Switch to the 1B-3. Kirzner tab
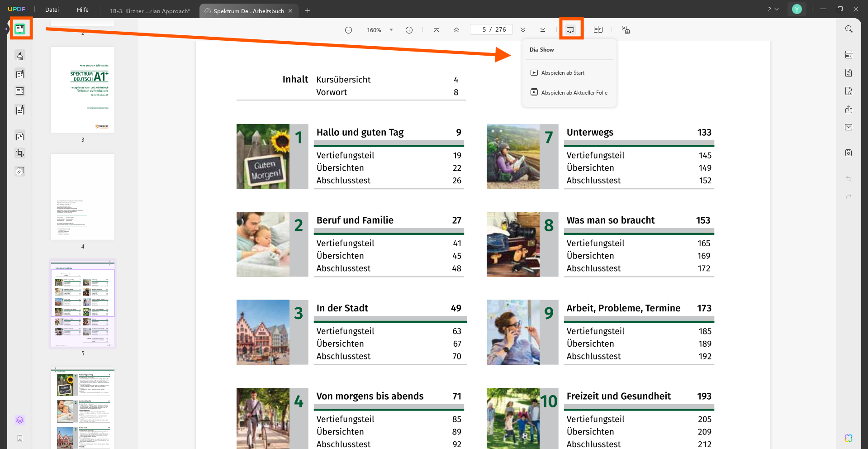 [x=150, y=11]
